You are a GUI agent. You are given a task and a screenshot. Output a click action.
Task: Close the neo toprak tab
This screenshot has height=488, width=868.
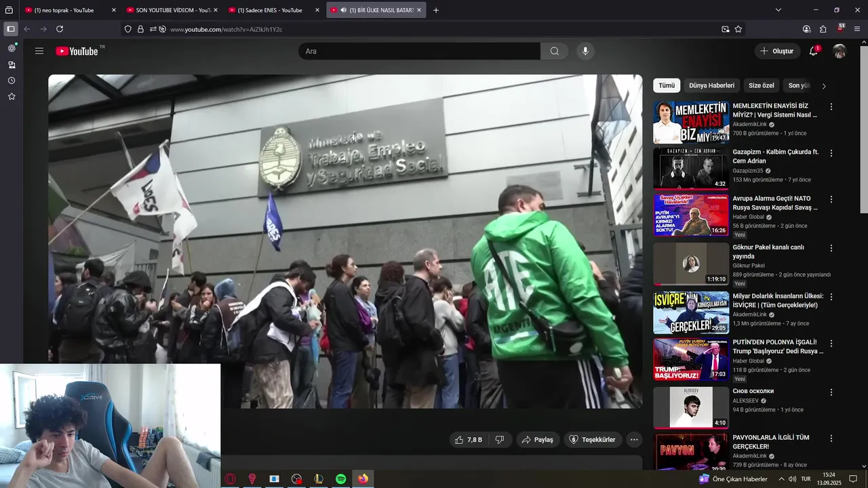pos(113,10)
